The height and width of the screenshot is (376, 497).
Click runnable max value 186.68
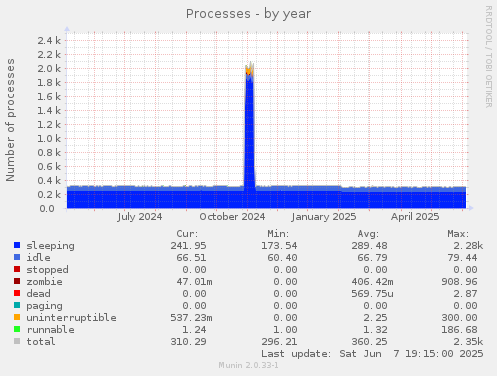point(459,330)
